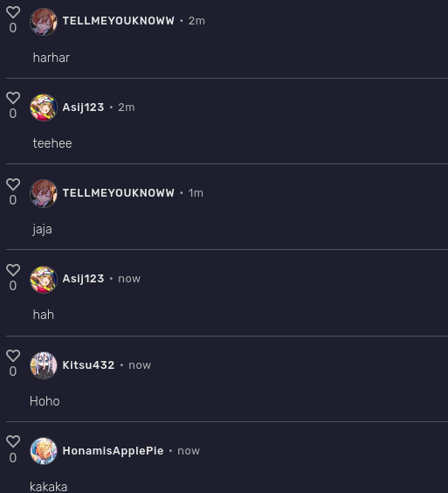Select the 'Hoho' comment text

click(45, 401)
